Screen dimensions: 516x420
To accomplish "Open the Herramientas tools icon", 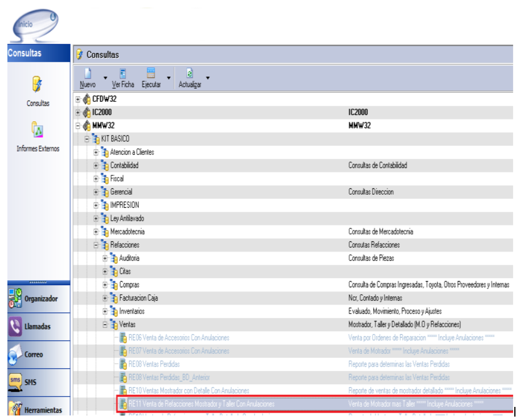I will point(15,409).
